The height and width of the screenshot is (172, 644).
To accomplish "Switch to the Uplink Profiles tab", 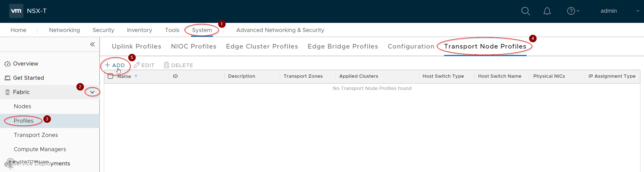I will (136, 46).
